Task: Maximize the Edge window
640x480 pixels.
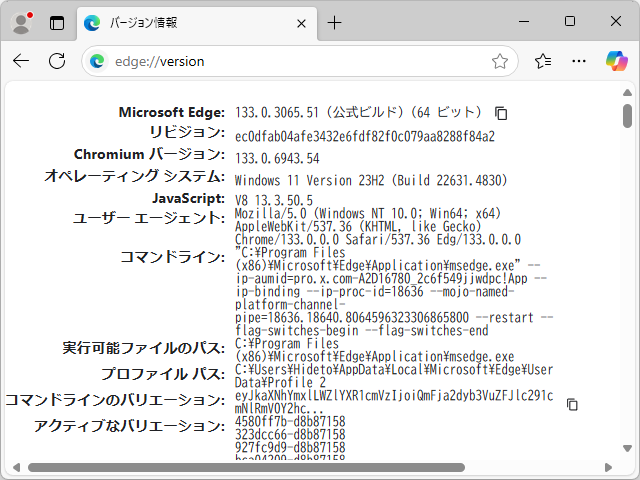Action: [x=570, y=21]
